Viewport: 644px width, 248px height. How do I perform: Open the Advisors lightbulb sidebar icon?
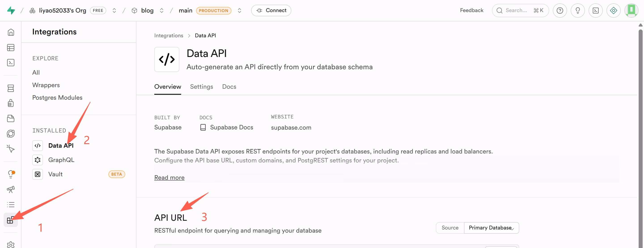(11, 174)
